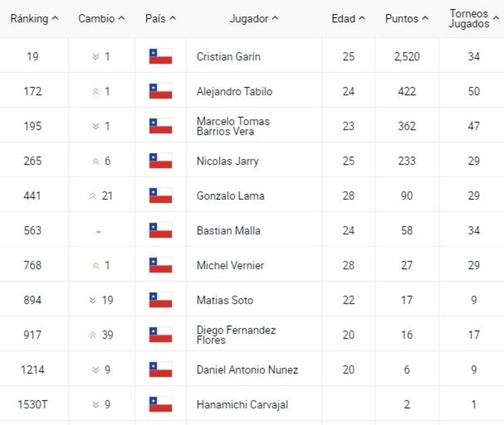504x425 pixels.
Task: Sort players by Edad column
Action: (x=348, y=18)
